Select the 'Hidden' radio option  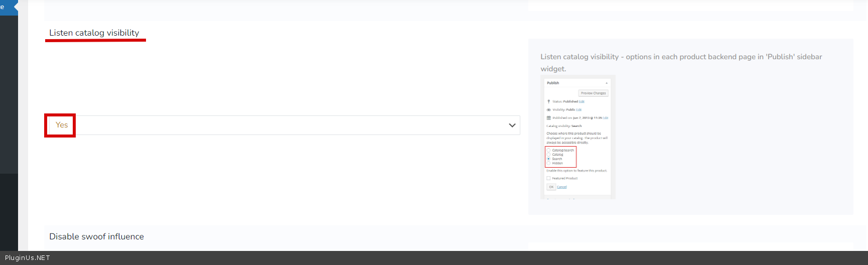point(548,163)
